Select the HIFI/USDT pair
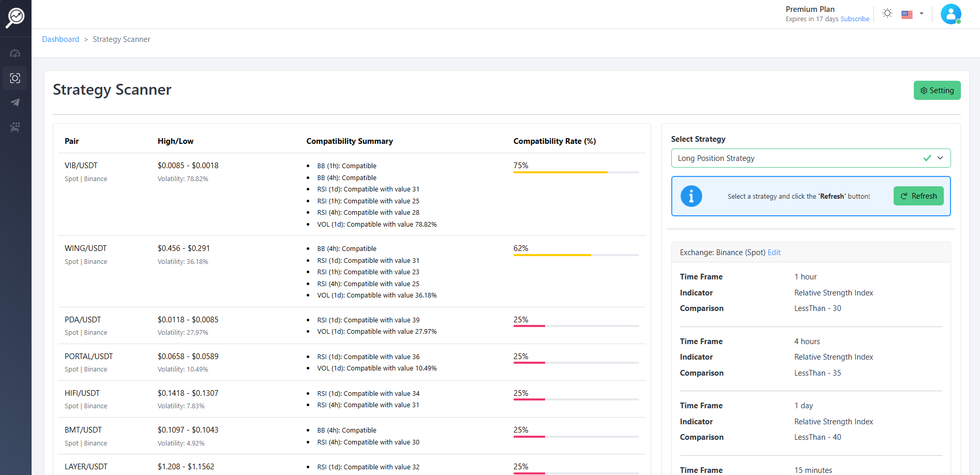Screen dimensions: 980x475 82,393
